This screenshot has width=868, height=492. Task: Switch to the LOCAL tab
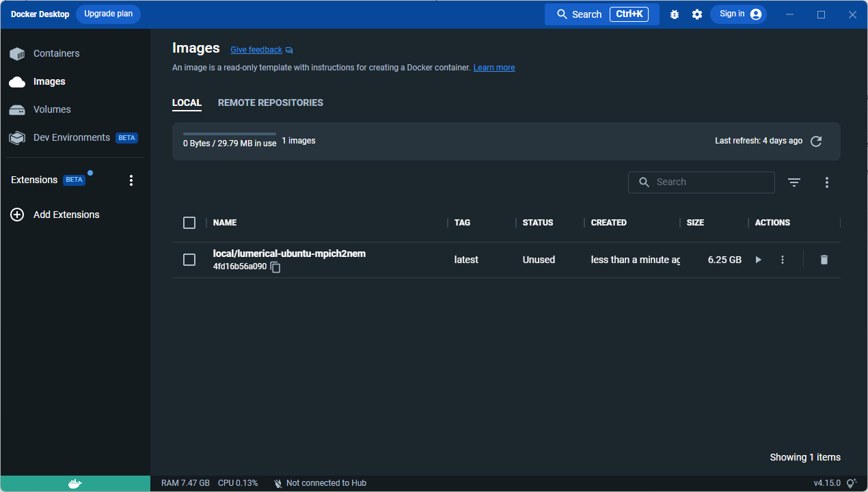click(x=187, y=103)
